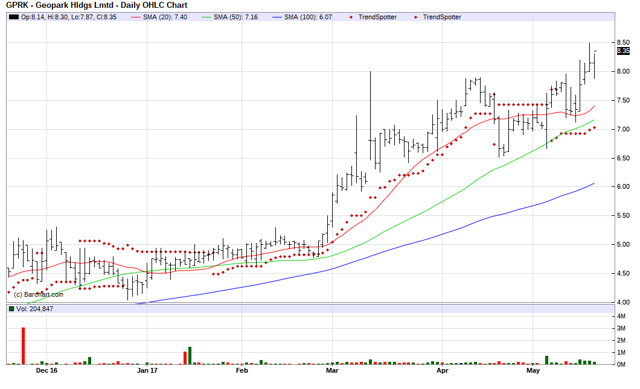Click the first TrendSpotter legend dot
The height and width of the screenshot is (389, 640).
point(351,17)
